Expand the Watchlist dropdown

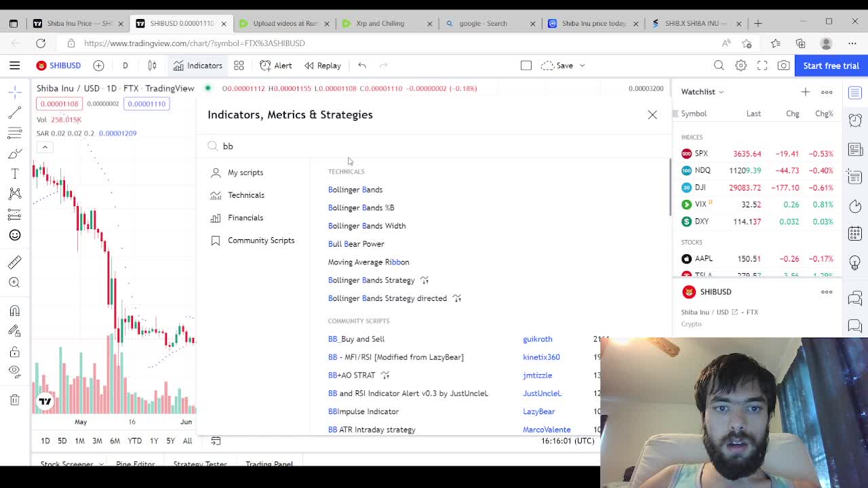(x=702, y=91)
